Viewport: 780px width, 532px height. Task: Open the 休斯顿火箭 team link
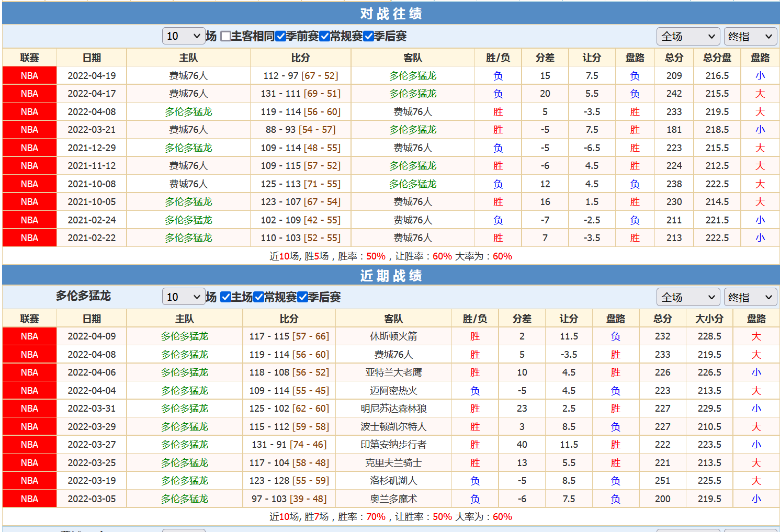(x=393, y=336)
